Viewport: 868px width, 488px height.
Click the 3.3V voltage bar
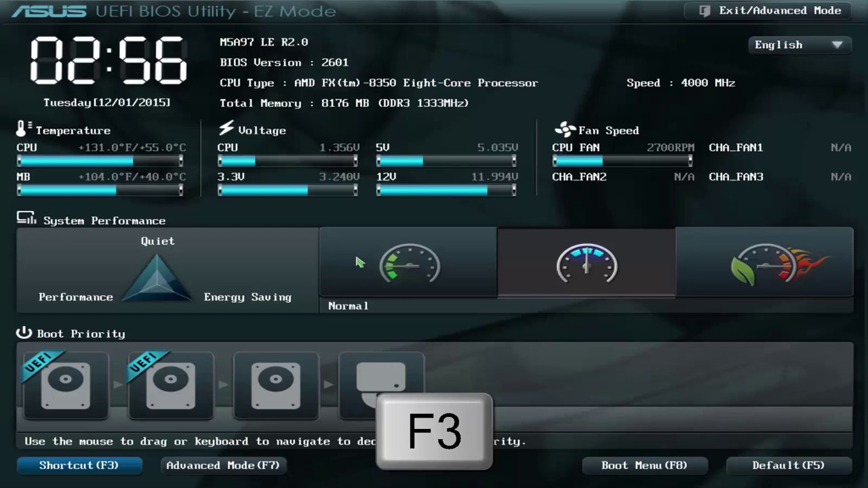coord(288,190)
